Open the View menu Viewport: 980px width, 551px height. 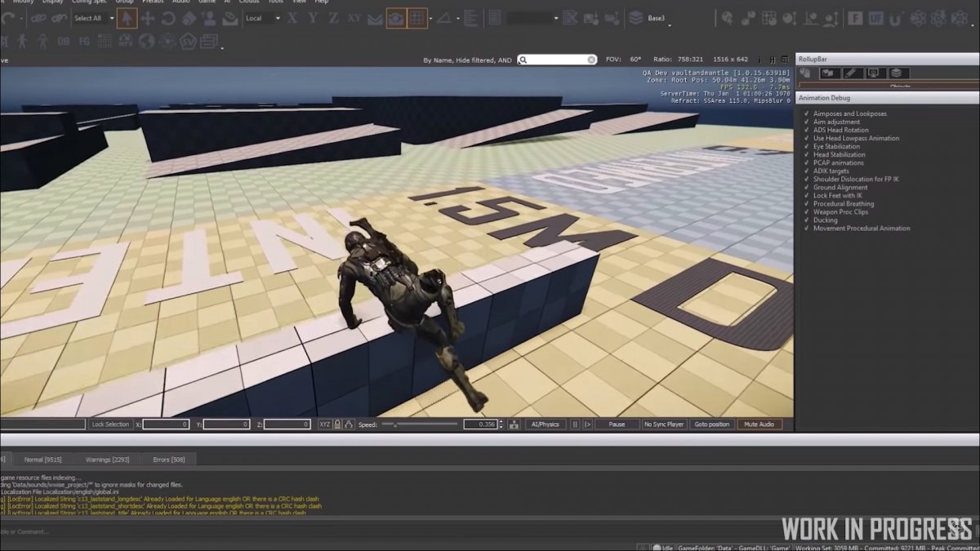coord(300,2)
